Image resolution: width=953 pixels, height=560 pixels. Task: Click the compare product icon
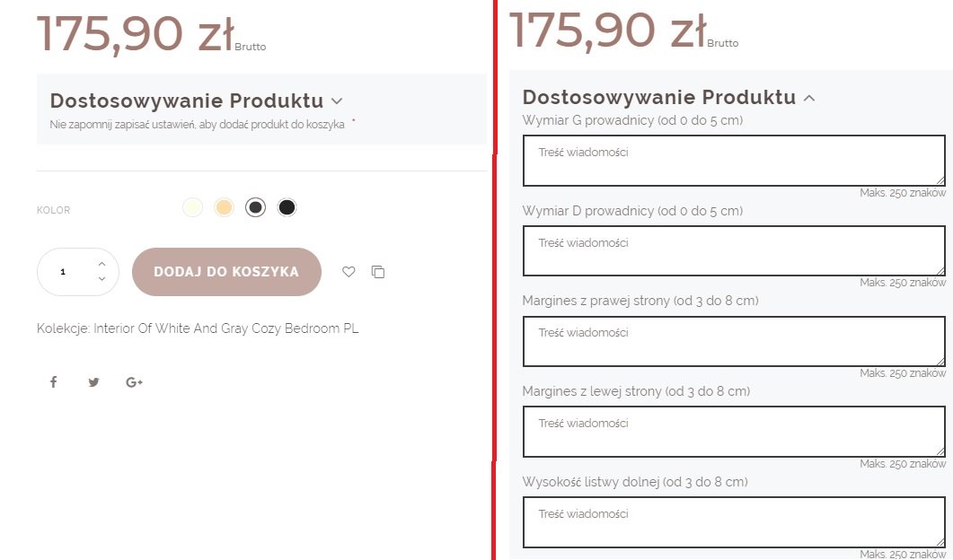[378, 272]
